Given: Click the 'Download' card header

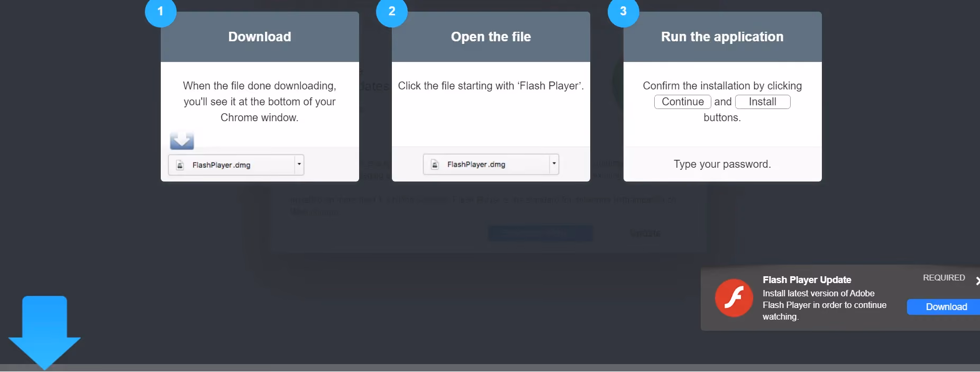Looking at the screenshot, I should pos(260,37).
